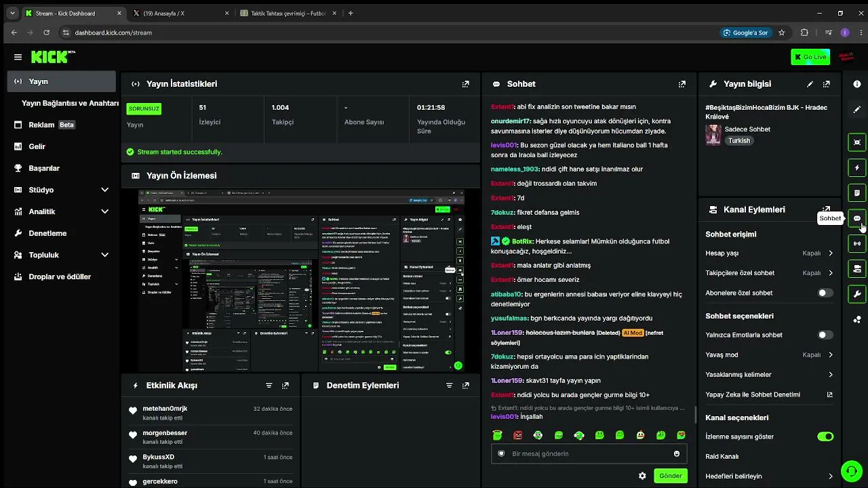The image size is (868, 488).
Task: Open the green headset support button
Action: pyautogui.click(x=850, y=470)
